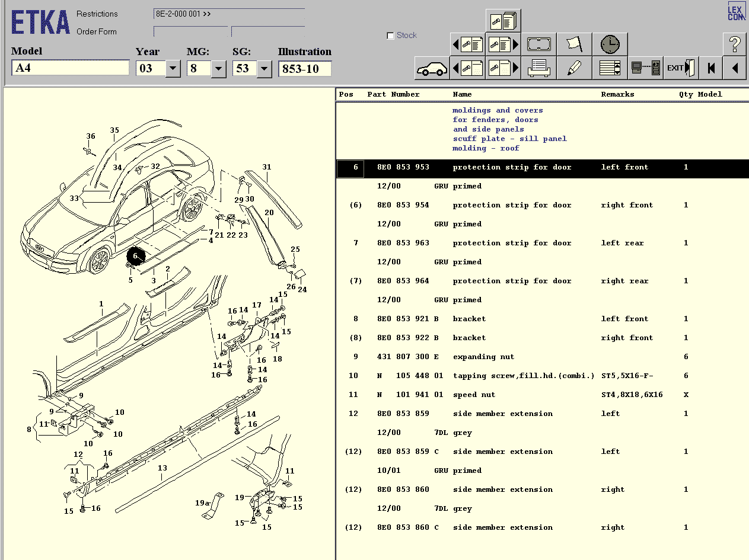Open the clock icon button
749x560 pixels.
(x=610, y=44)
